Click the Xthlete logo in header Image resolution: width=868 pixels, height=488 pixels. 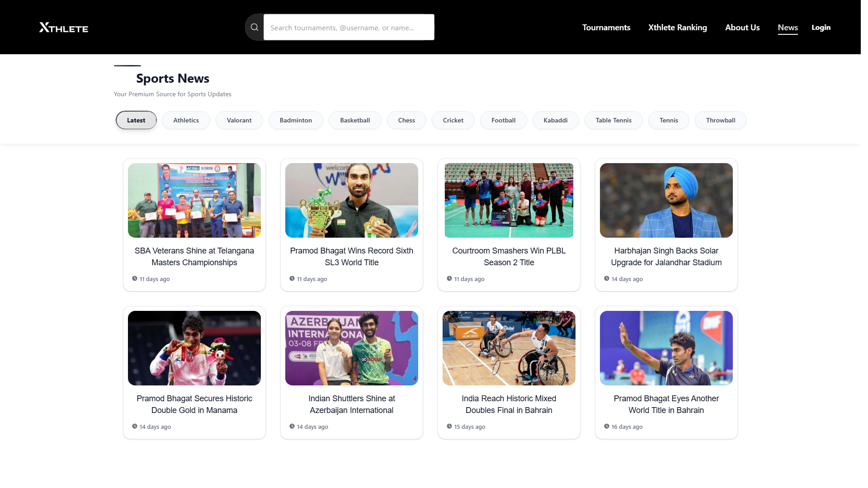pyautogui.click(x=64, y=28)
